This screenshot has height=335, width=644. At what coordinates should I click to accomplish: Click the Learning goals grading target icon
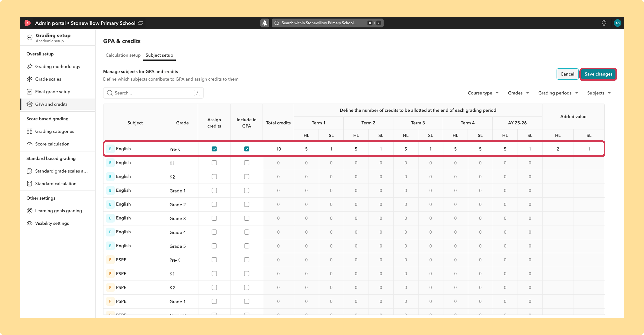(x=29, y=211)
